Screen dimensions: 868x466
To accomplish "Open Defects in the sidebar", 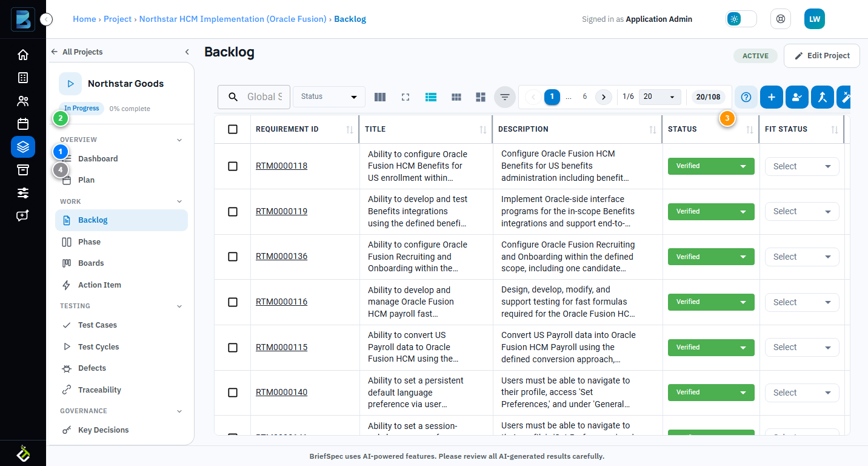I will pyautogui.click(x=121, y=368).
